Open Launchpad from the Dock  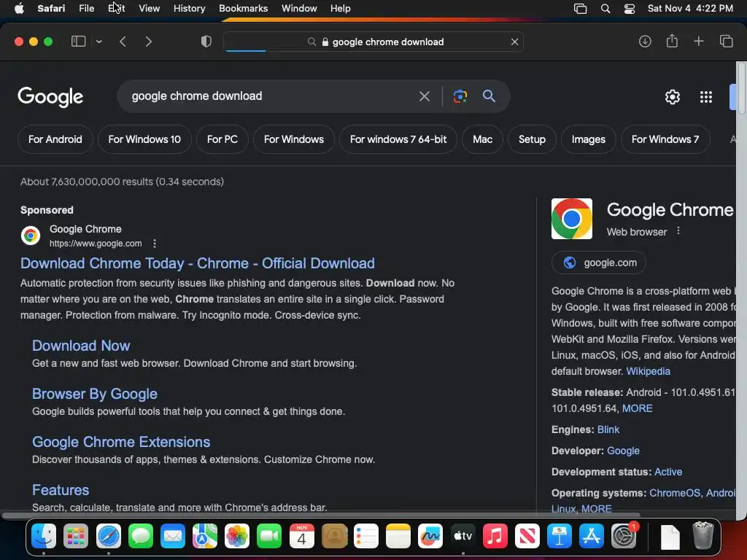[x=76, y=536]
